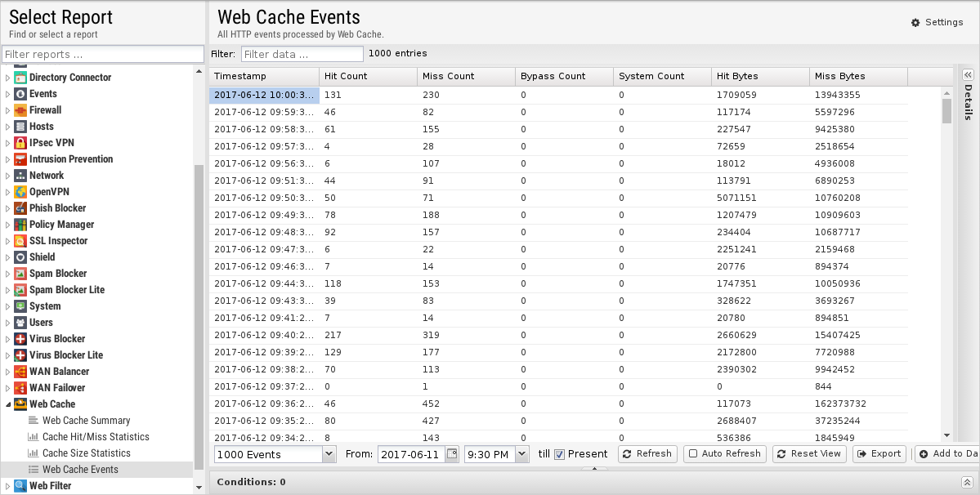Expand the Details side panel
The width and height of the screenshot is (980, 495).
point(968,74)
